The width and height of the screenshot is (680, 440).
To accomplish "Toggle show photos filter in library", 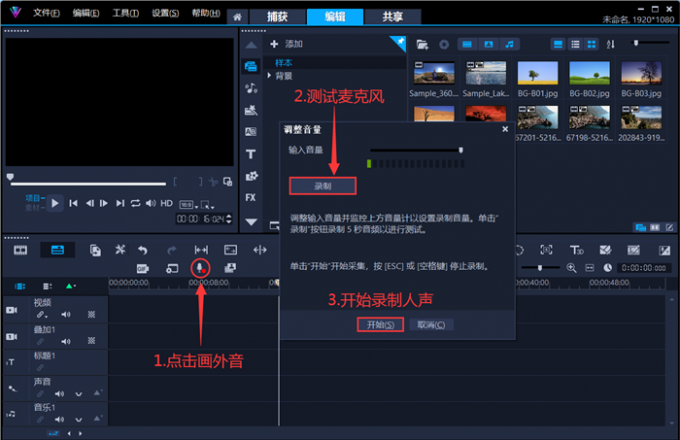I will [488, 44].
